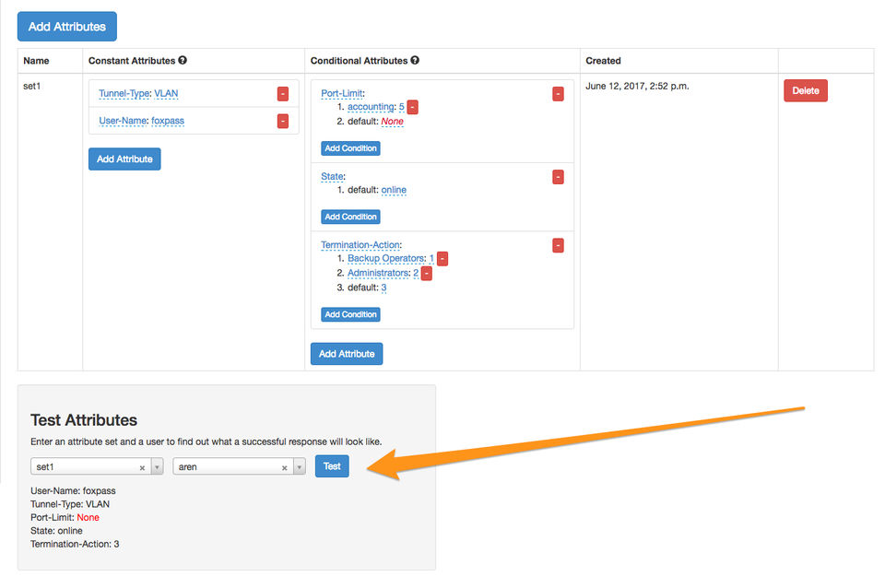Remove the accounting condition from Port-Limit
Viewport: 885px width, 588px height.
point(413,108)
